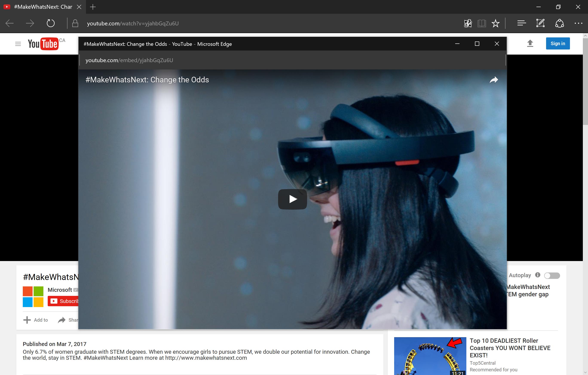
Task: Open a new tab with plus icon
Action: tap(93, 7)
